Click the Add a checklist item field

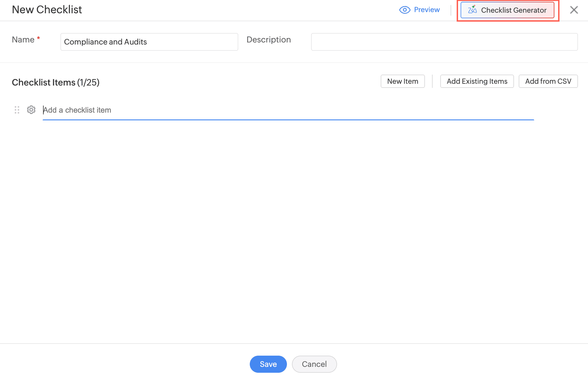pyautogui.click(x=288, y=110)
